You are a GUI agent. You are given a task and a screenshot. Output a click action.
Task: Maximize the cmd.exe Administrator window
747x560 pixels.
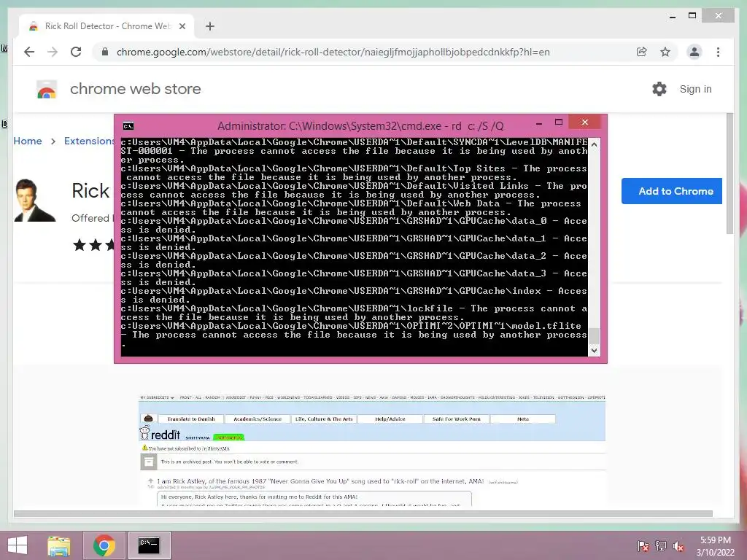[x=559, y=122]
